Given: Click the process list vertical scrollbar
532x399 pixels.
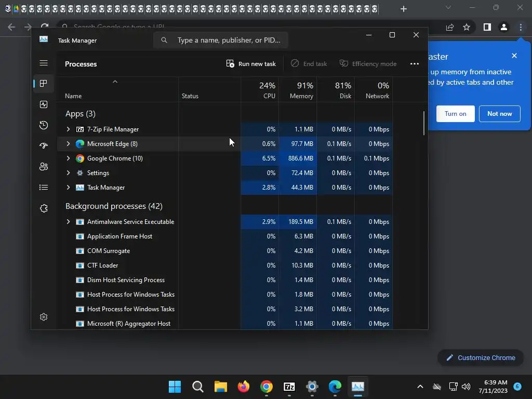Looking at the screenshot, I should click(x=424, y=124).
